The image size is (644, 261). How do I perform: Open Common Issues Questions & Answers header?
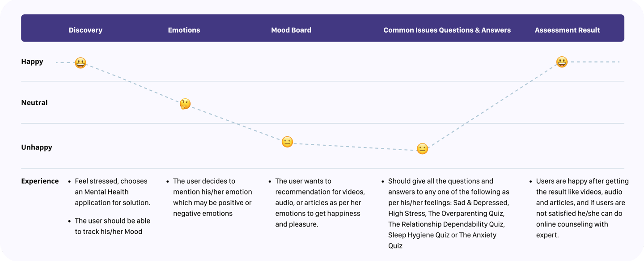[x=447, y=30]
